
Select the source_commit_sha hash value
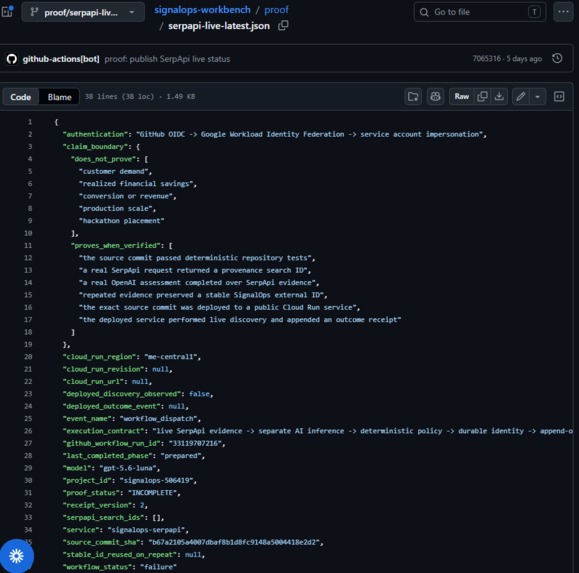pyautogui.click(x=234, y=542)
